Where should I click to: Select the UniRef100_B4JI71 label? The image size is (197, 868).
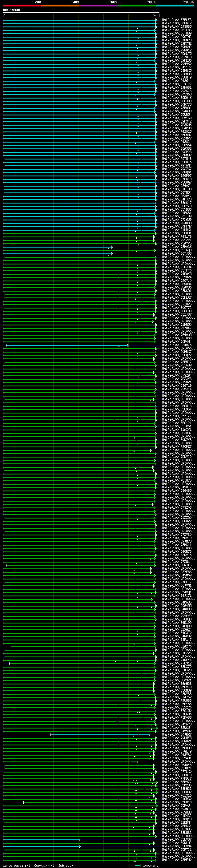[176, 596]
